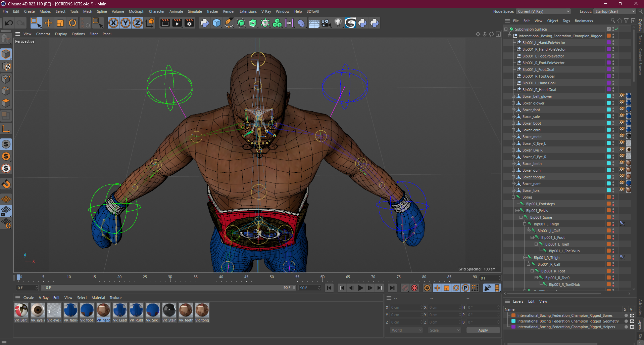Image resolution: width=644 pixels, height=345 pixels.
Task: Toggle visibility of Rigged_Bones layer
Action: click(632, 315)
